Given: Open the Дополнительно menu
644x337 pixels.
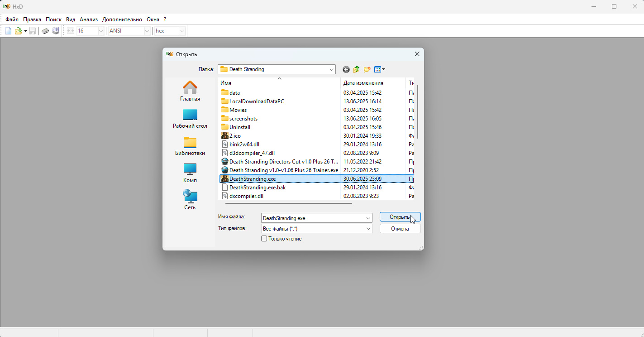Looking at the screenshot, I should (122, 19).
